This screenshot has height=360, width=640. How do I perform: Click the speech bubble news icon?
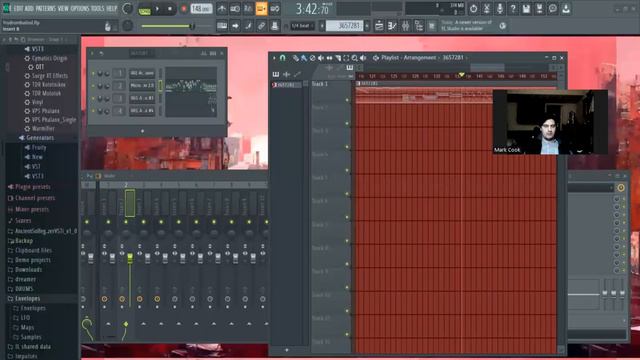point(553,9)
